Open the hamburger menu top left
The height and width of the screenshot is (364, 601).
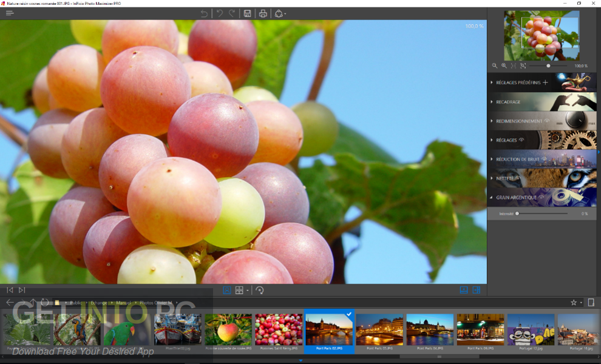pyautogui.click(x=10, y=12)
